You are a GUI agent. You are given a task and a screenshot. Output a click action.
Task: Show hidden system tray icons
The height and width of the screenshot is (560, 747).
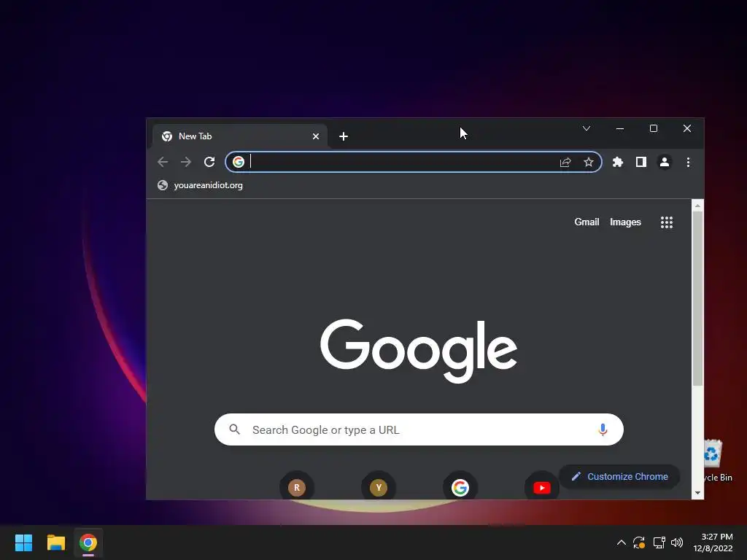pos(622,542)
